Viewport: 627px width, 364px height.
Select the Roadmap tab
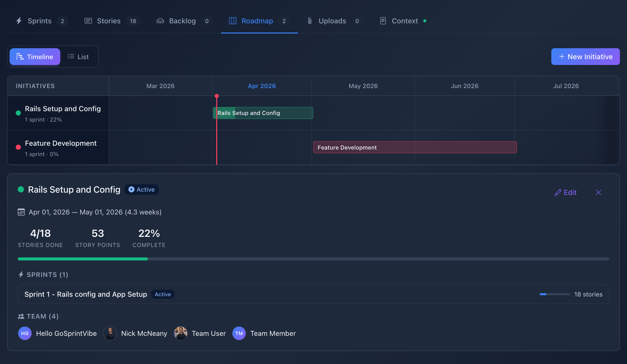259,21
